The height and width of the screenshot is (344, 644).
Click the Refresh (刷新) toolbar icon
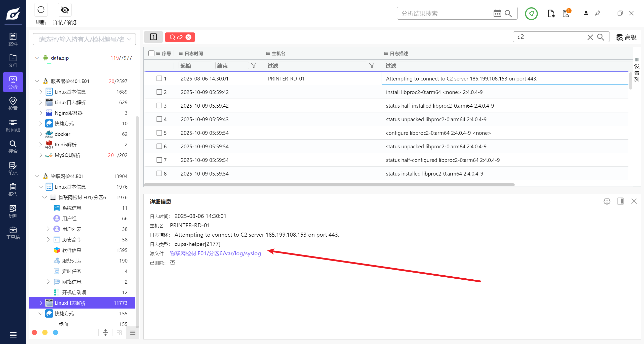point(41,10)
